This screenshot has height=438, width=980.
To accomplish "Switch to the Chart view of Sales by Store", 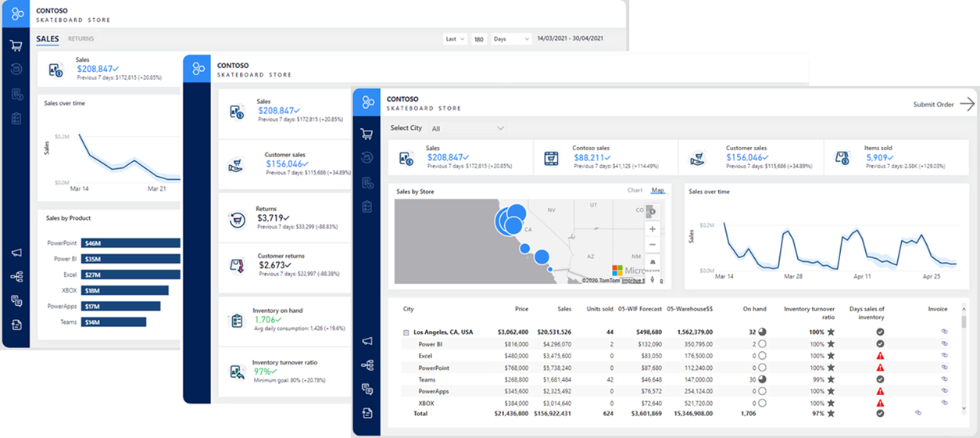I will point(635,190).
